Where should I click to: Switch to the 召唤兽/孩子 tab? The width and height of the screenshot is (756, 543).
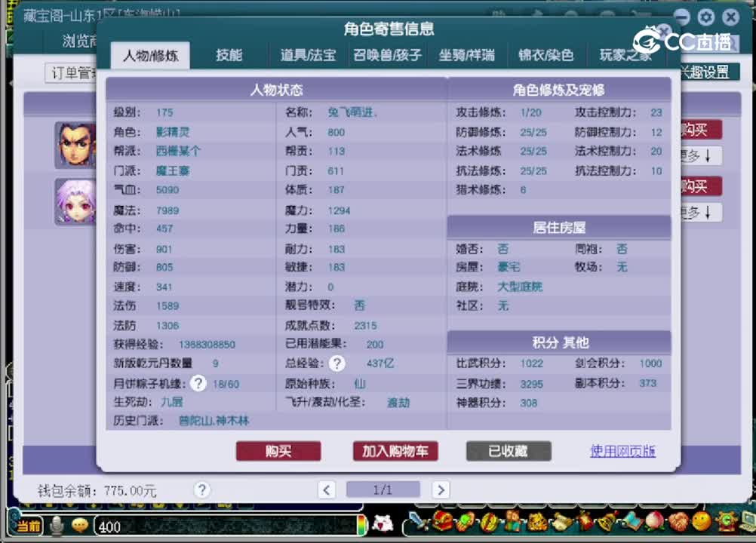pos(386,54)
